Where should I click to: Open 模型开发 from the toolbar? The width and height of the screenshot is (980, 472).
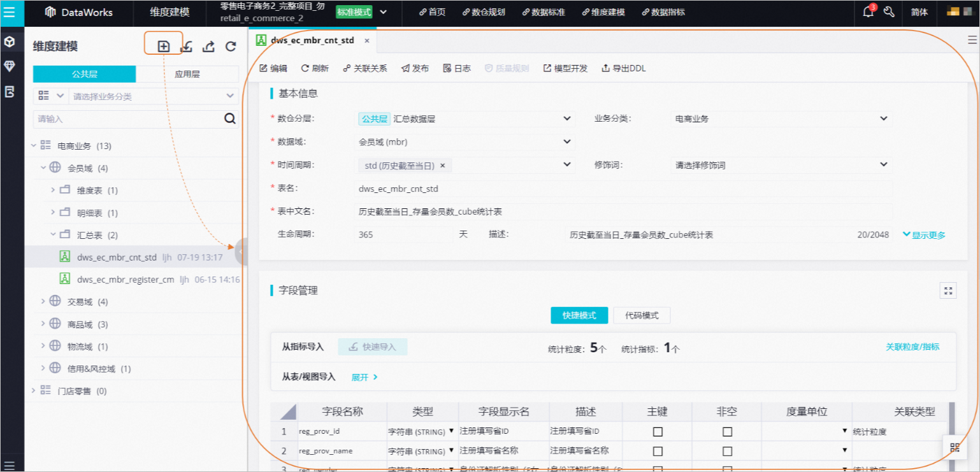[x=565, y=68]
